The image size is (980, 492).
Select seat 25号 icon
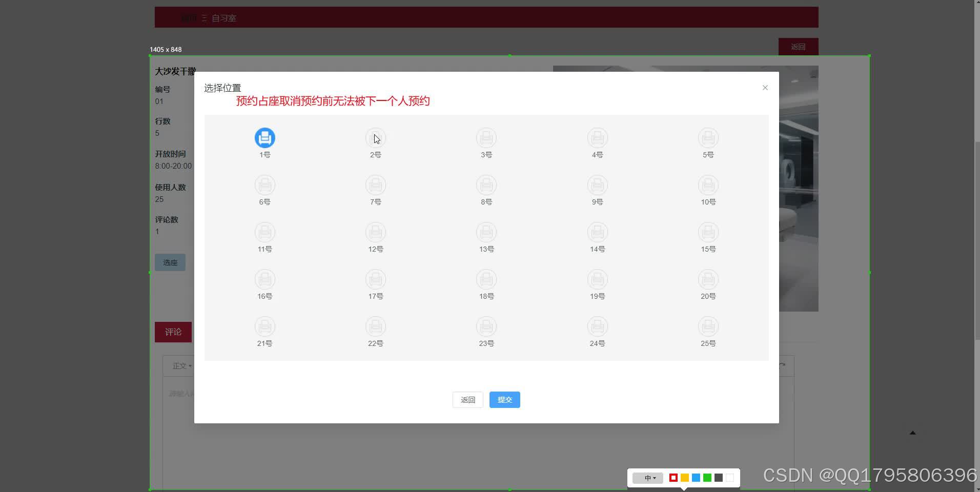pos(708,326)
